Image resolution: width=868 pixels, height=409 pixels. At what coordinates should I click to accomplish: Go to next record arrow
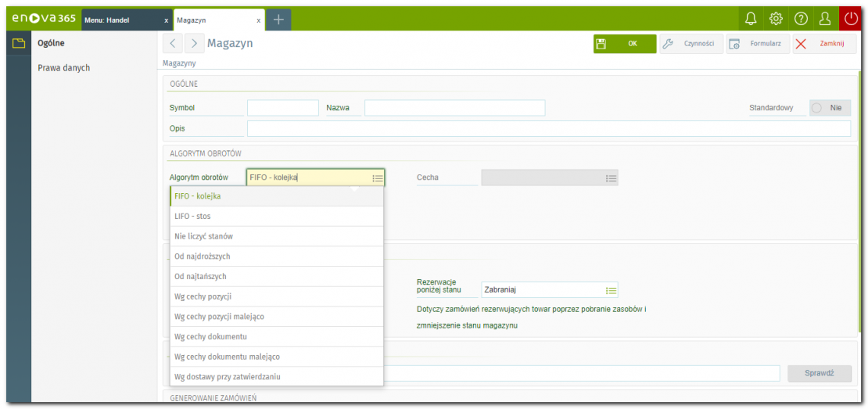point(194,44)
